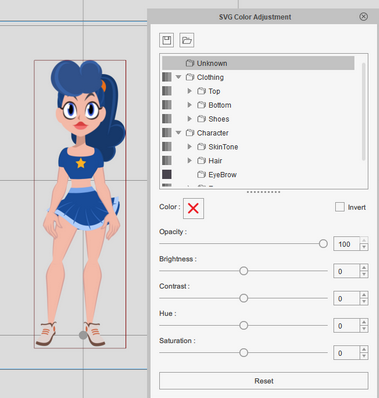The image size is (379, 398).
Task: Click the Save color preset icon
Action: pos(166,40)
